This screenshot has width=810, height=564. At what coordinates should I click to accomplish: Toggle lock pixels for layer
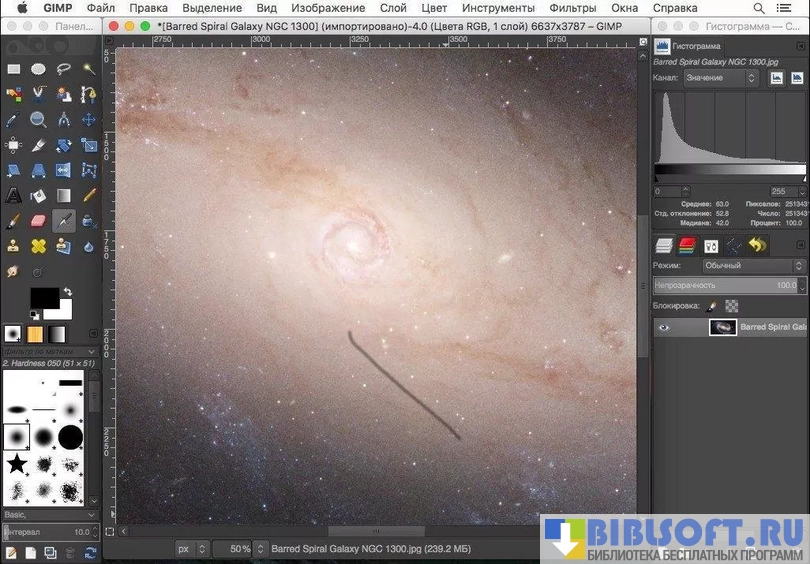[712, 306]
